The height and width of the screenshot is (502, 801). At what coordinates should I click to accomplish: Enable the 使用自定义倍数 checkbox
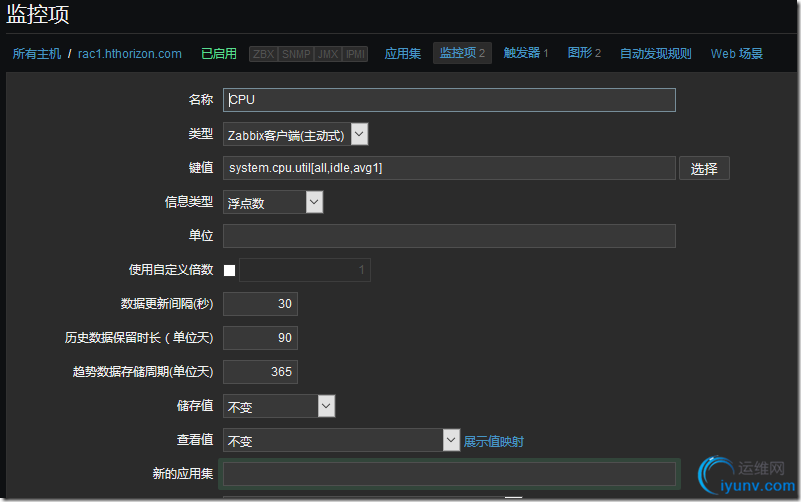click(x=229, y=270)
